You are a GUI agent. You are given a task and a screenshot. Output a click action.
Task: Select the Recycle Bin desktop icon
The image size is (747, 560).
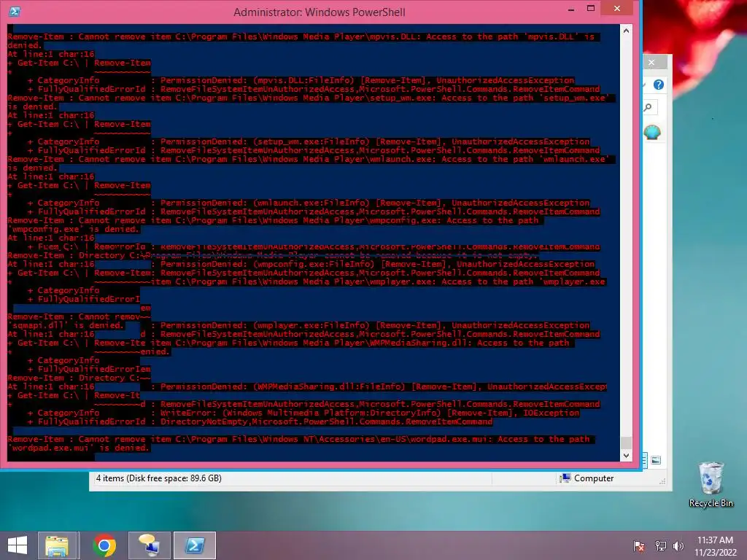click(711, 485)
